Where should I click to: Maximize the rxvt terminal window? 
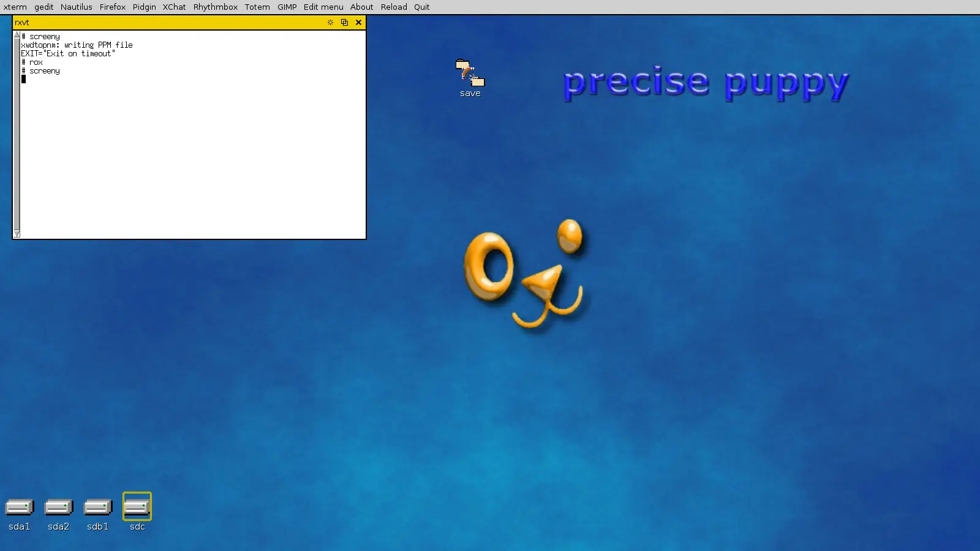pos(344,22)
